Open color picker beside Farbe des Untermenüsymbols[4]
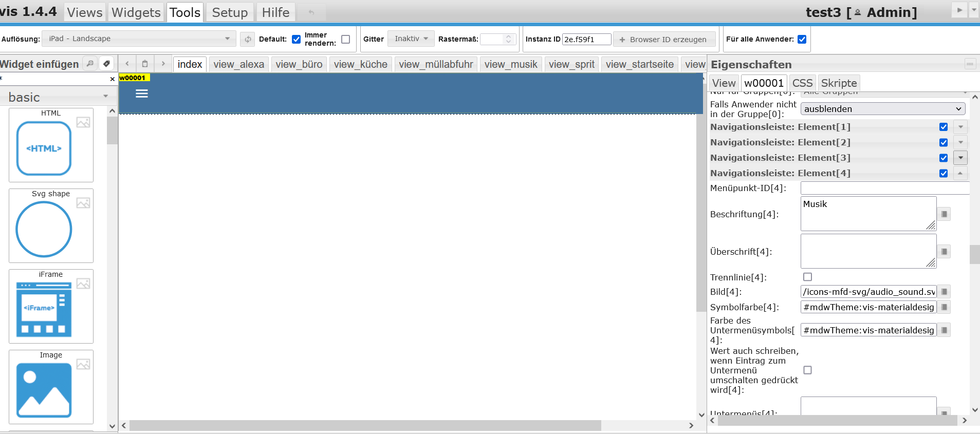Image resolution: width=980 pixels, height=434 pixels. click(944, 330)
